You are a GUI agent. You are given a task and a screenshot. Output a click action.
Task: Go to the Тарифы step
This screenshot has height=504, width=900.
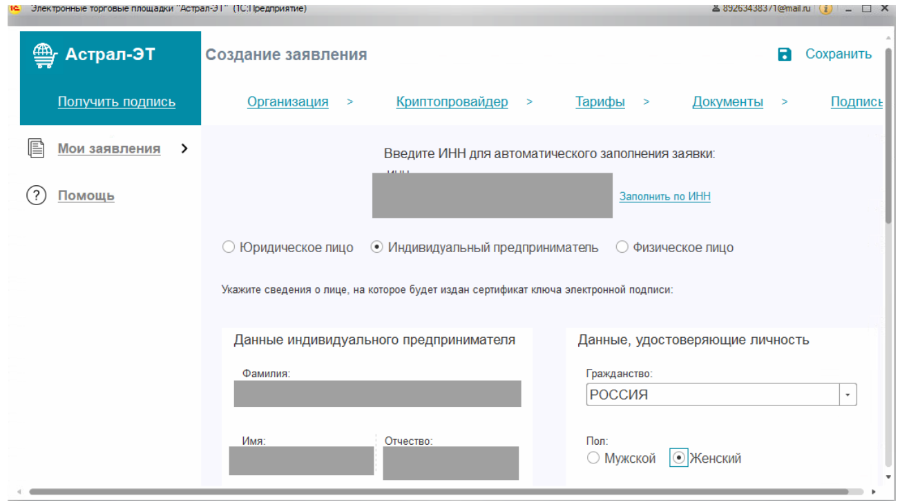pos(600,102)
